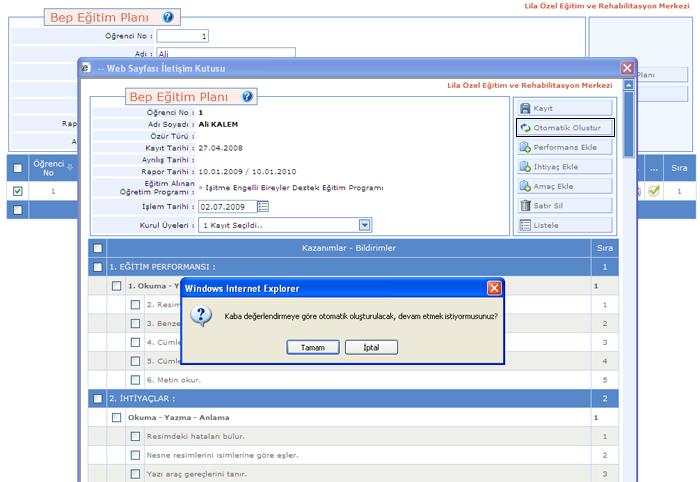Image resolution: width=700 pixels, height=482 pixels.
Task: Click help icon beside dialog Bep Eğitim Planı
Action: (247, 97)
